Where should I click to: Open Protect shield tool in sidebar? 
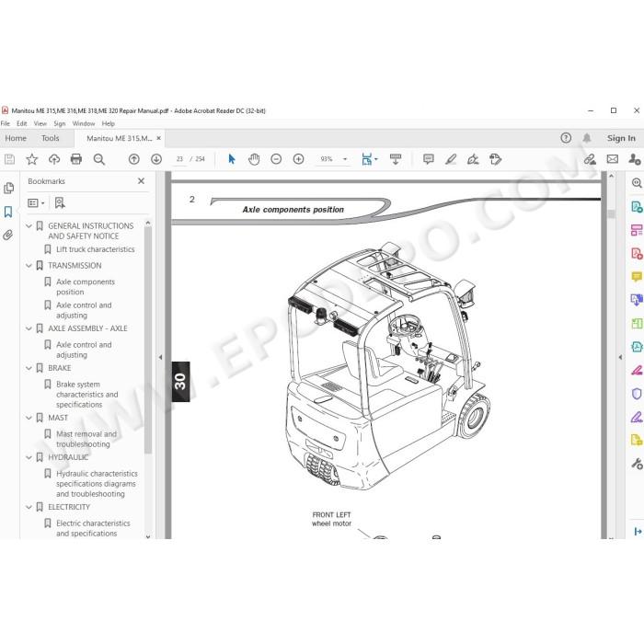pos(637,394)
